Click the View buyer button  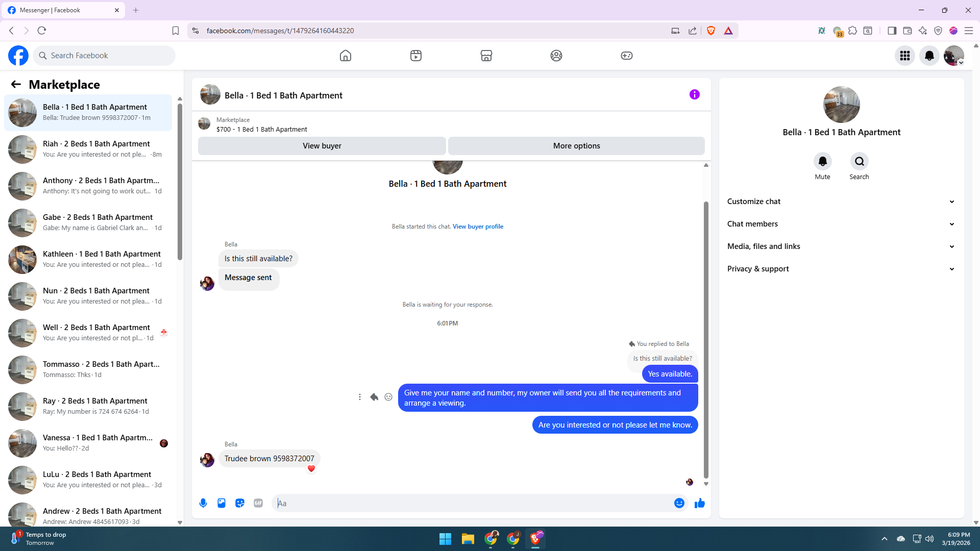point(322,146)
